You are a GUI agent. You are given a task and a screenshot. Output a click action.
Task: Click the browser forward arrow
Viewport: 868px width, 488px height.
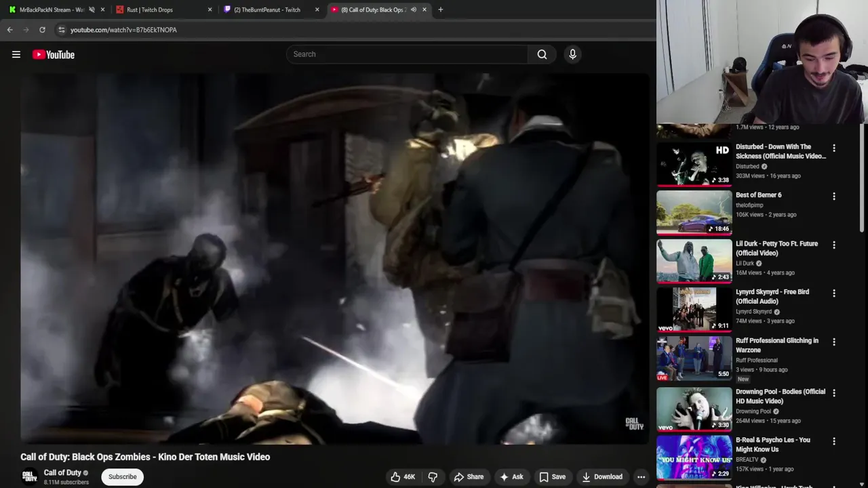click(26, 30)
